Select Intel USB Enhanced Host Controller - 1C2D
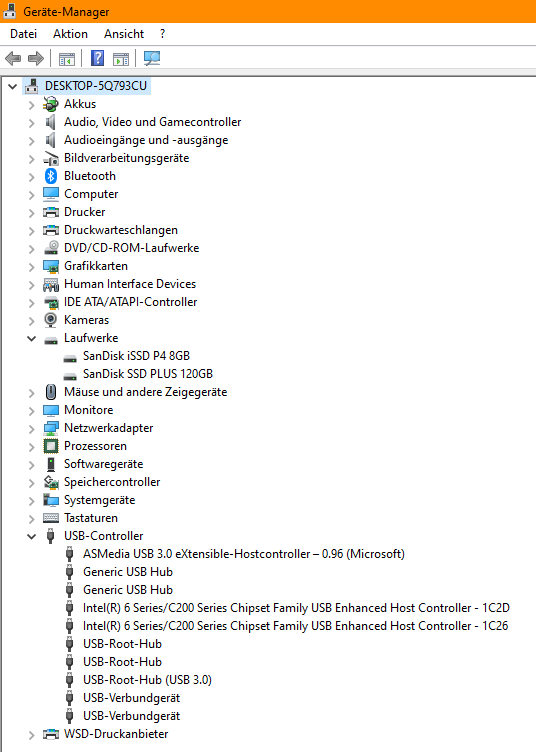 [296, 608]
